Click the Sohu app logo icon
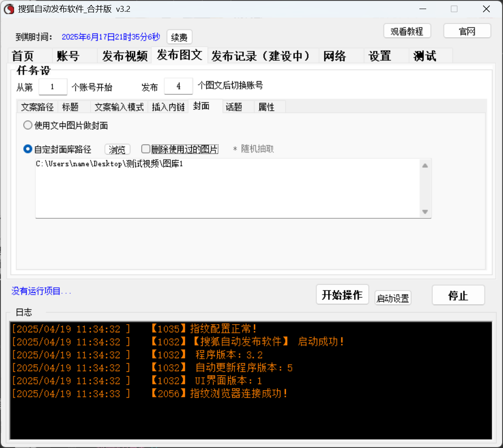 pos(9,9)
